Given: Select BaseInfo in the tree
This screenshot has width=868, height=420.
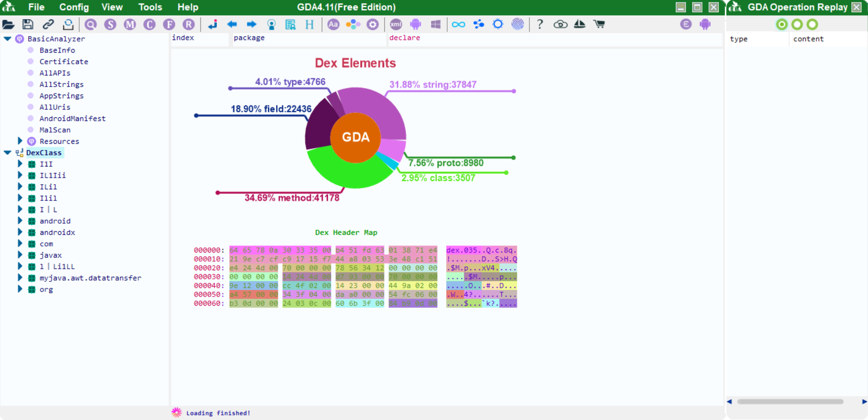Looking at the screenshot, I should coord(57,50).
